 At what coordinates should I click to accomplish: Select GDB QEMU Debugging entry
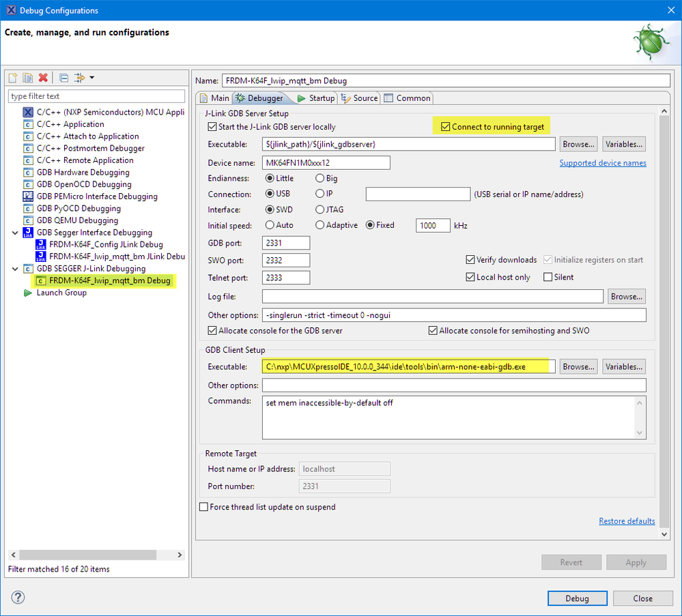coord(77,220)
